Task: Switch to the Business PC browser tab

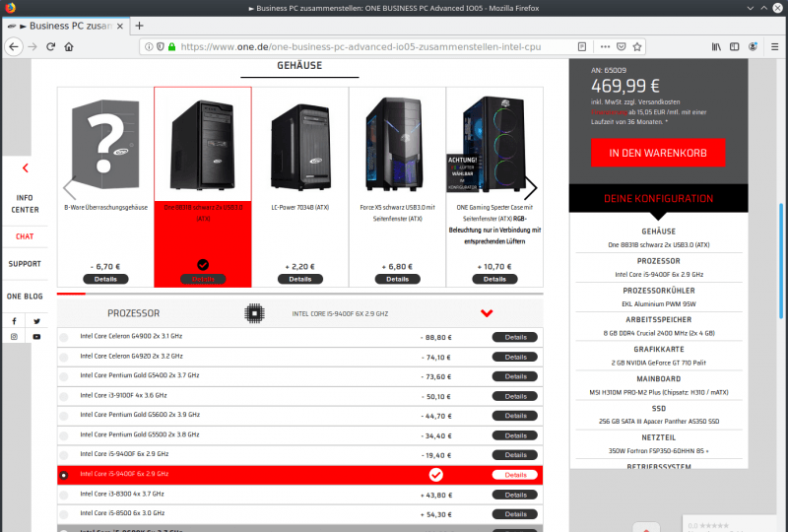Action: [65, 27]
